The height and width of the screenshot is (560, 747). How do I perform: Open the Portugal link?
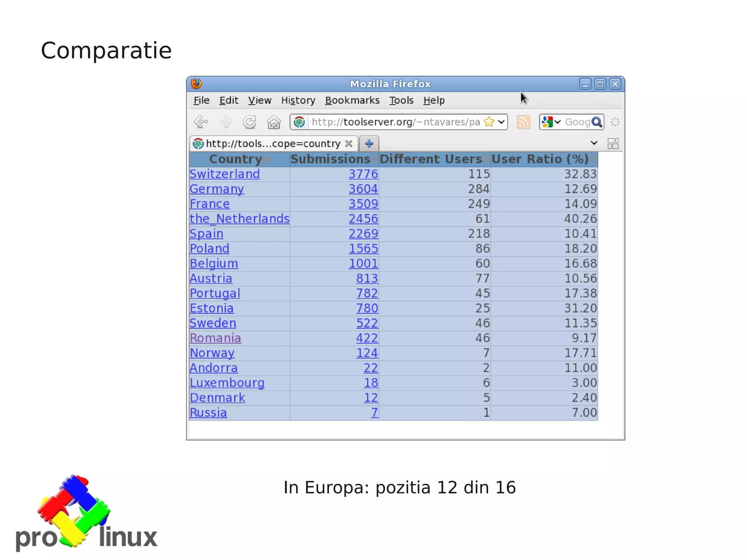215,294
